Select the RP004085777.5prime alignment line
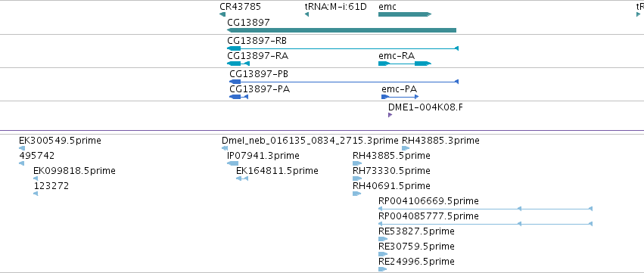The image size is (644, 273). [x=486, y=224]
